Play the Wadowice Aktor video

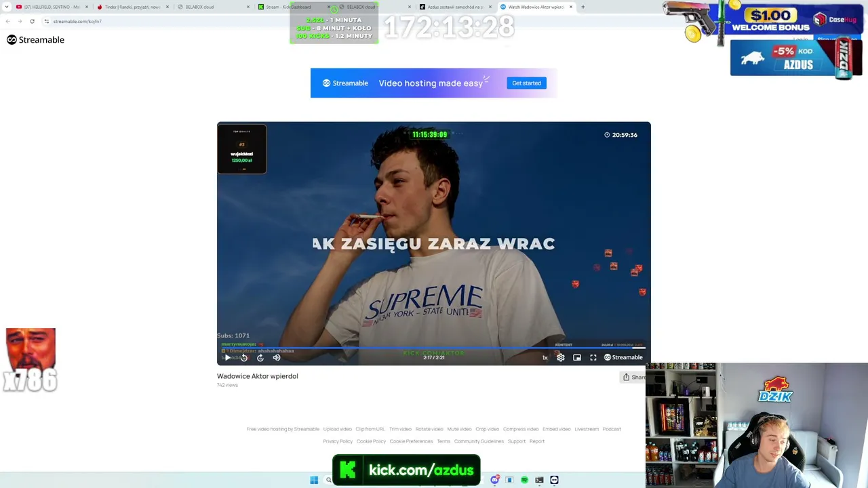[x=227, y=357]
